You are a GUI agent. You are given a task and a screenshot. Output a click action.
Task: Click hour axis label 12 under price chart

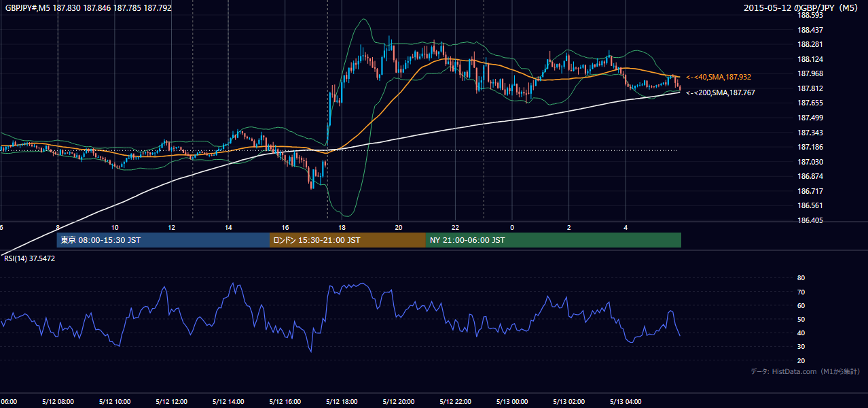coord(171,227)
